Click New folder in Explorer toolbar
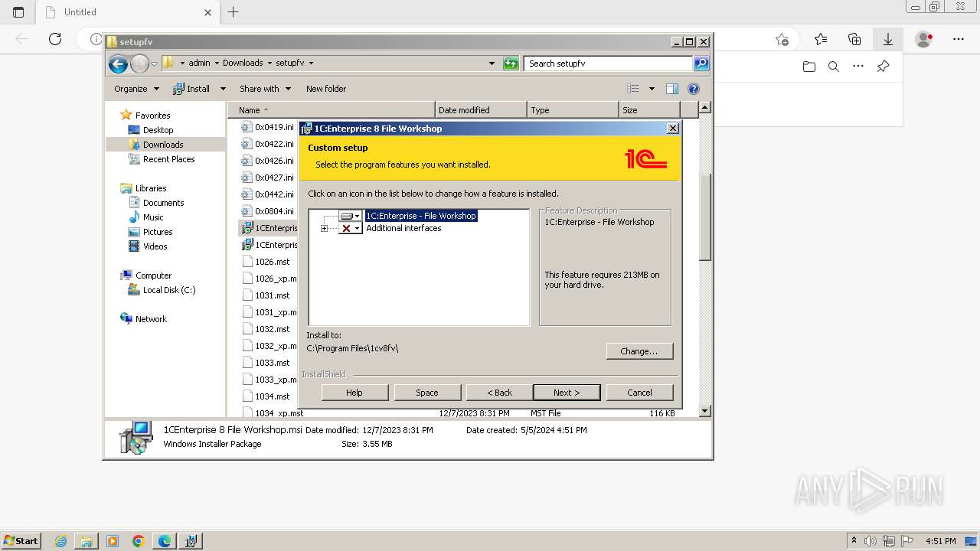 (326, 89)
